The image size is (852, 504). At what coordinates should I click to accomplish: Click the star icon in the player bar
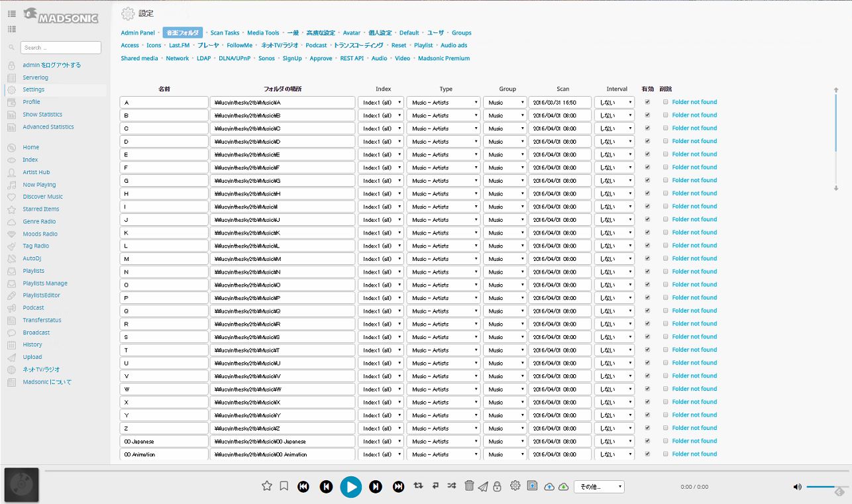267,486
